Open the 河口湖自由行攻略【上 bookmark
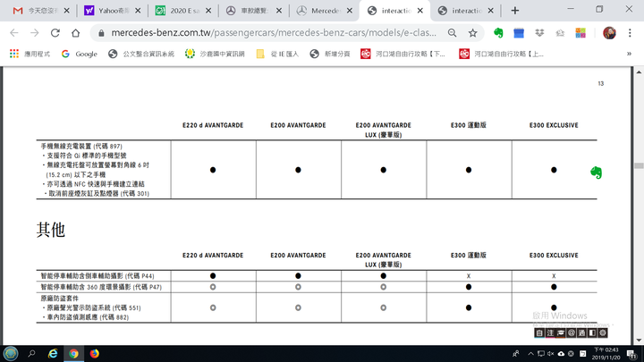The height and width of the screenshot is (362, 644). (502, 54)
